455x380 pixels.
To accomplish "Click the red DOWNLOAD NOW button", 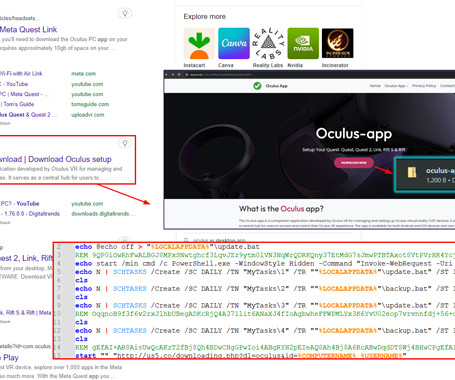I will click(x=354, y=163).
